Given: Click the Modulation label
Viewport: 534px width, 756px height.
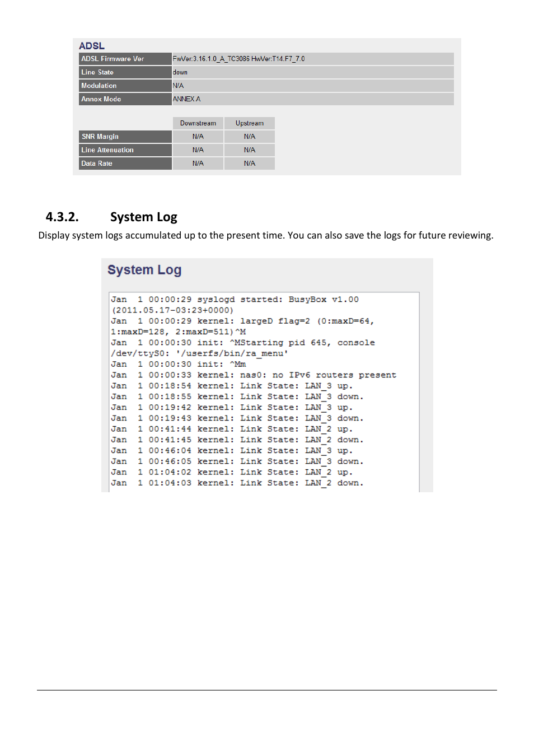Looking at the screenshot, I should (125, 86).
